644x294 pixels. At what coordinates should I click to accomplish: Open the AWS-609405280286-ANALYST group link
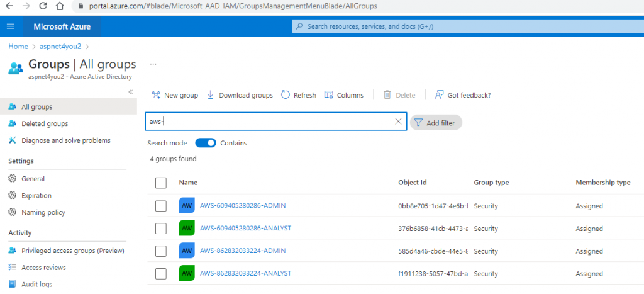pyautogui.click(x=246, y=228)
